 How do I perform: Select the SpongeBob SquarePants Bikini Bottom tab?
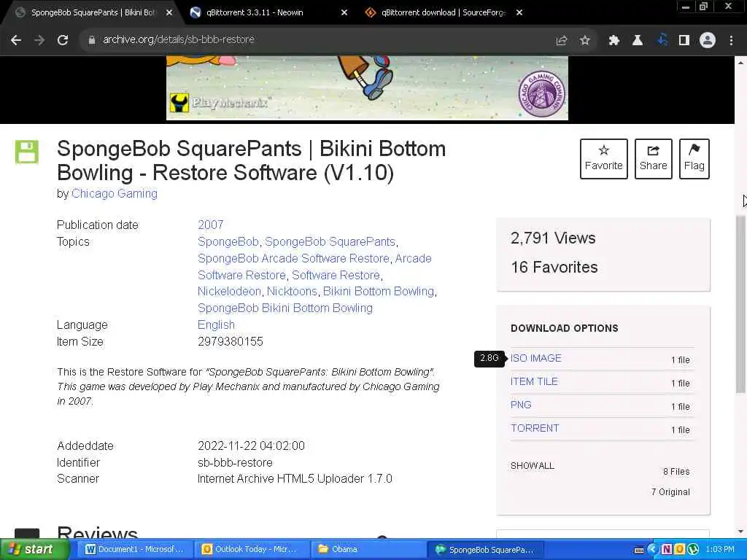93,12
